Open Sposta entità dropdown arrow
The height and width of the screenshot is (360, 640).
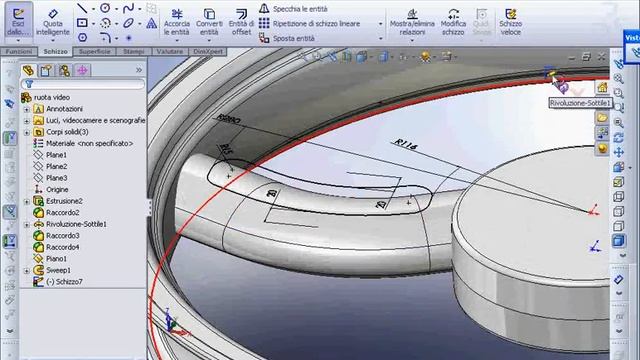click(380, 38)
